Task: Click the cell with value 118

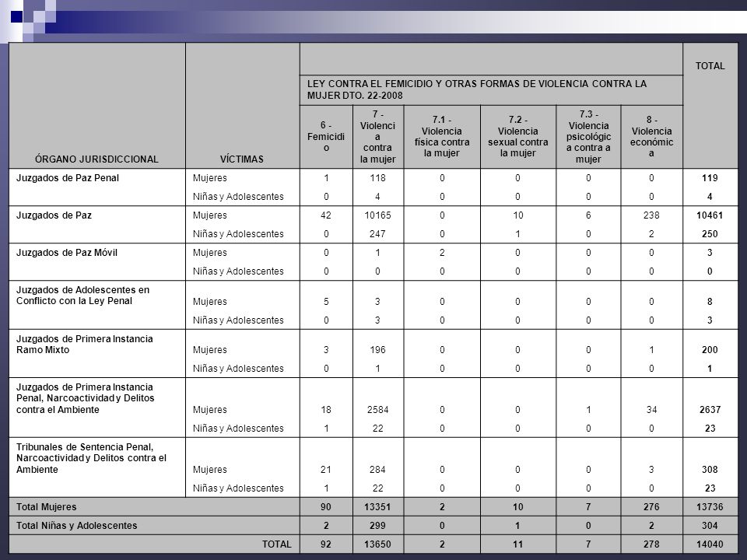Action: coord(378,178)
